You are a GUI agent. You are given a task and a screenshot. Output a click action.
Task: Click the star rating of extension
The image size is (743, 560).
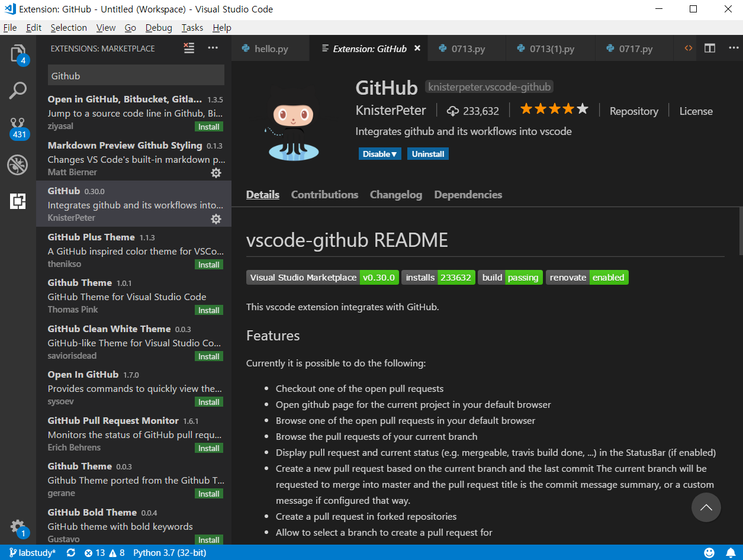click(554, 109)
